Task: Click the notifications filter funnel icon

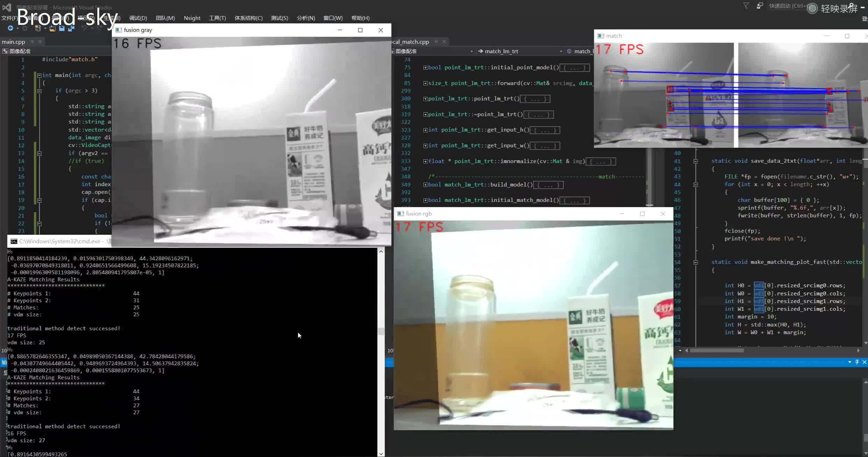Action: 746,6
